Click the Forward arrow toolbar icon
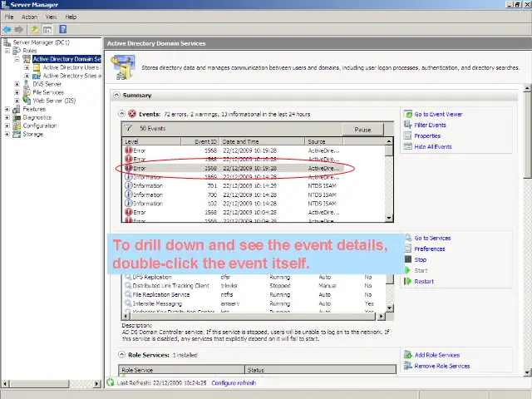 pyautogui.click(x=19, y=29)
